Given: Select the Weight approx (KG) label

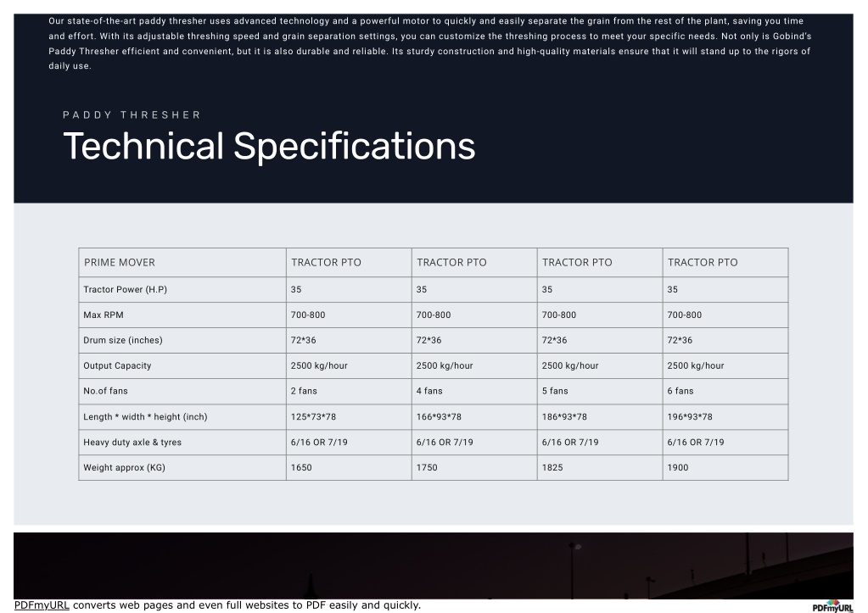Looking at the screenshot, I should pyautogui.click(x=124, y=467).
